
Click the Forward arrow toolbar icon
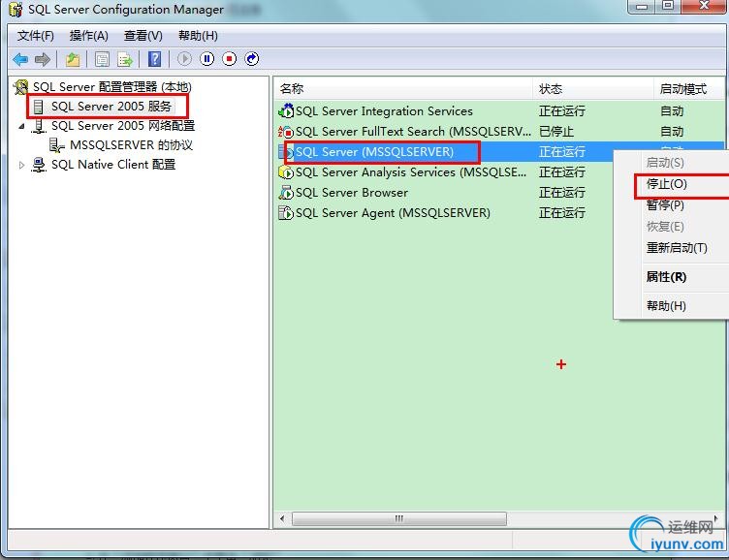tap(43, 59)
